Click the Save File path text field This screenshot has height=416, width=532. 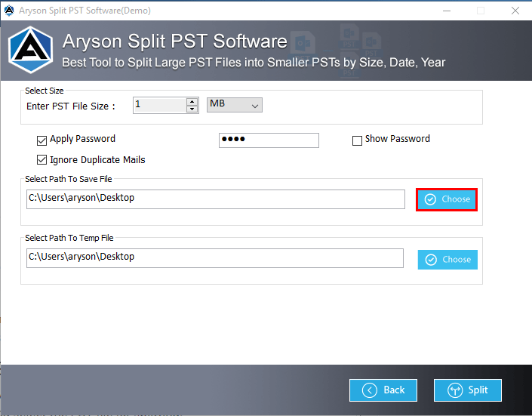click(216, 199)
